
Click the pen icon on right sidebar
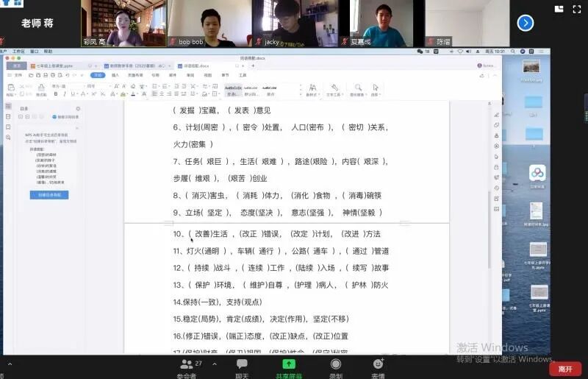click(x=496, y=115)
